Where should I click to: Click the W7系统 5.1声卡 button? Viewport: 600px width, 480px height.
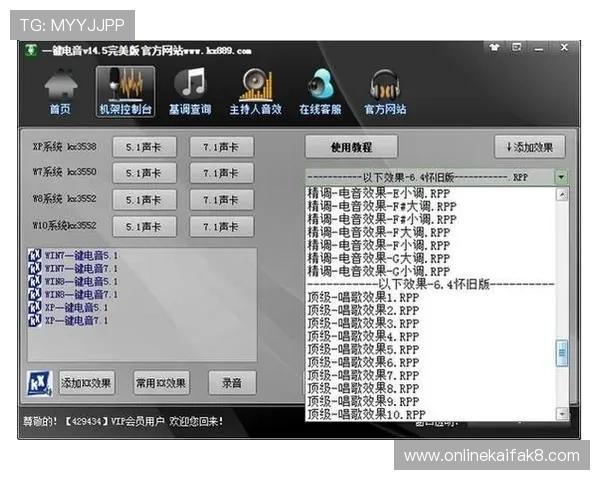pyautogui.click(x=144, y=173)
